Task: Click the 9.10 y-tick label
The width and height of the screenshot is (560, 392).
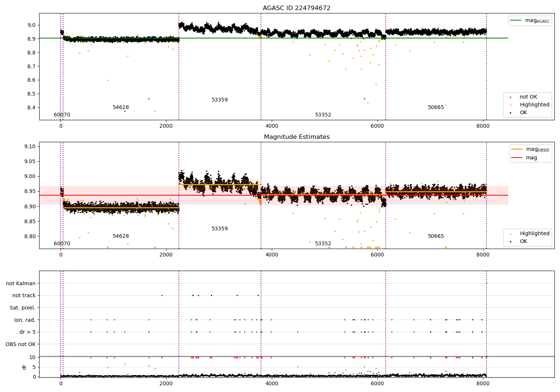Action: tap(29, 147)
